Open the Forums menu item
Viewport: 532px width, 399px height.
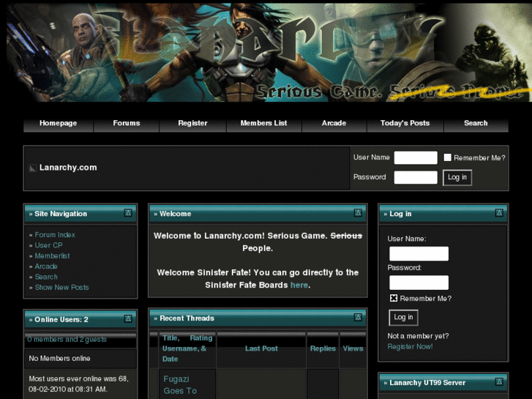[x=126, y=123]
